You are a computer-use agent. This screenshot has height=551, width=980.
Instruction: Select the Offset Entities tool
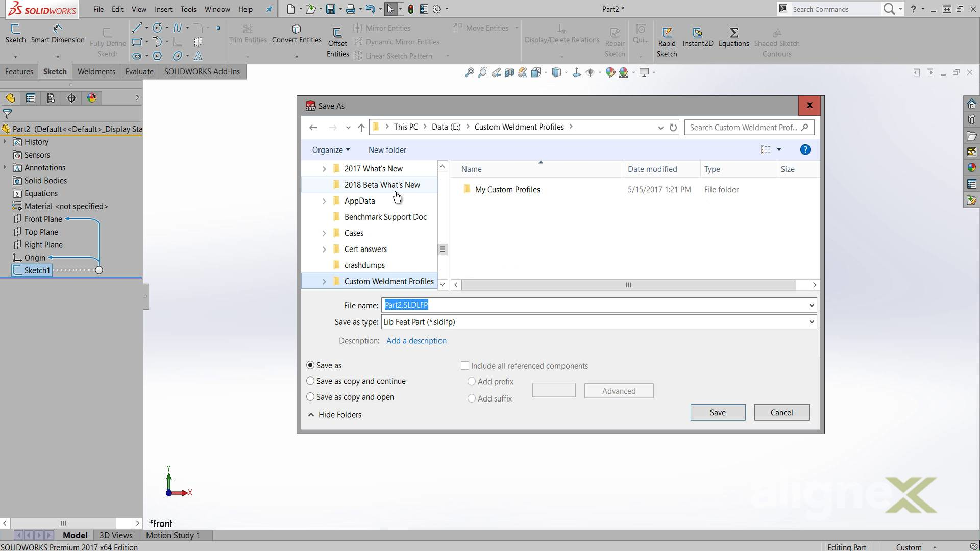[337, 41]
